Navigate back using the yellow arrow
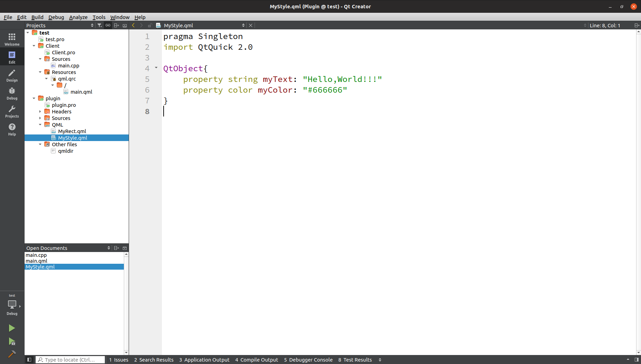Viewport: 641px width, 364px height. pos(133,25)
